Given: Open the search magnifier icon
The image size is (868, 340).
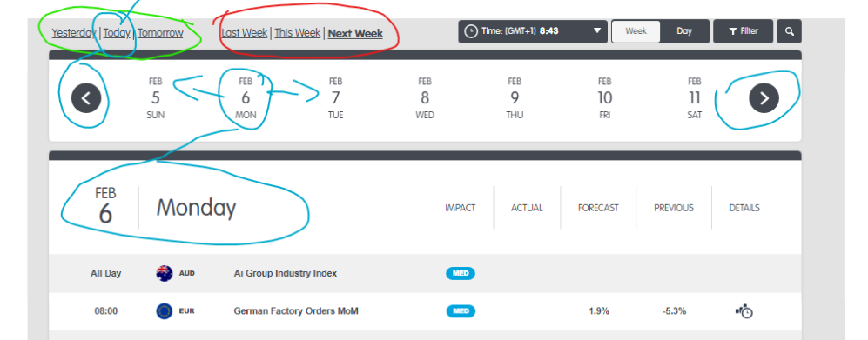Looking at the screenshot, I should pyautogui.click(x=789, y=31).
